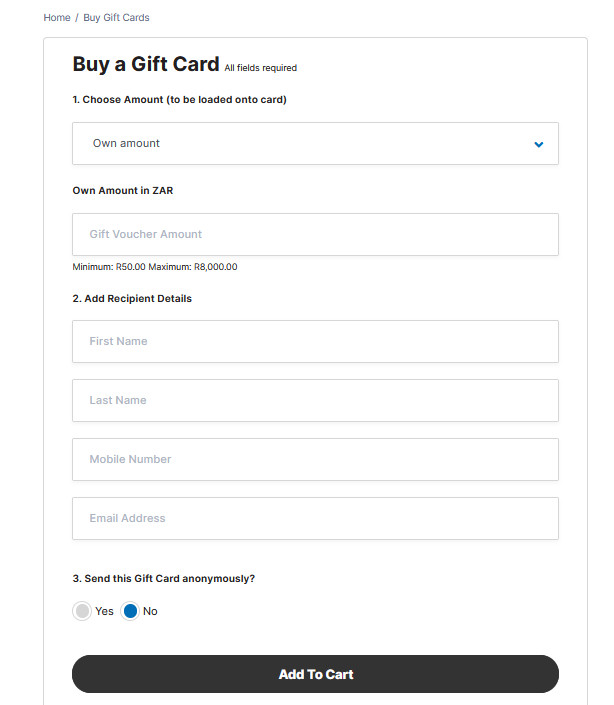Click the Own Amount in ZAR label
The width and height of the screenshot is (614, 705).
[123, 190]
